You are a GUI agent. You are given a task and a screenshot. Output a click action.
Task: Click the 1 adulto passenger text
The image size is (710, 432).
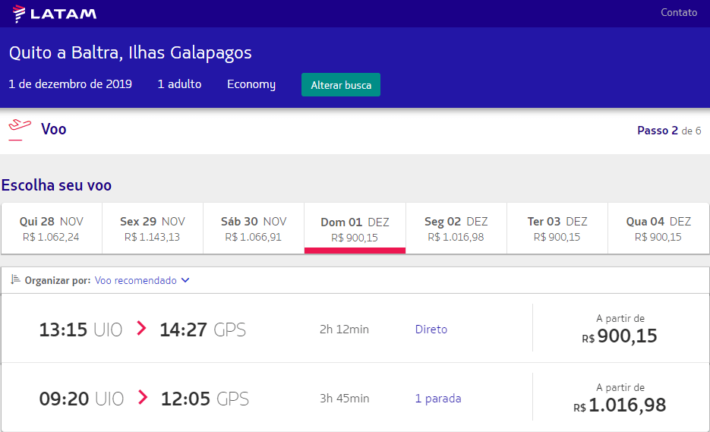tap(179, 84)
